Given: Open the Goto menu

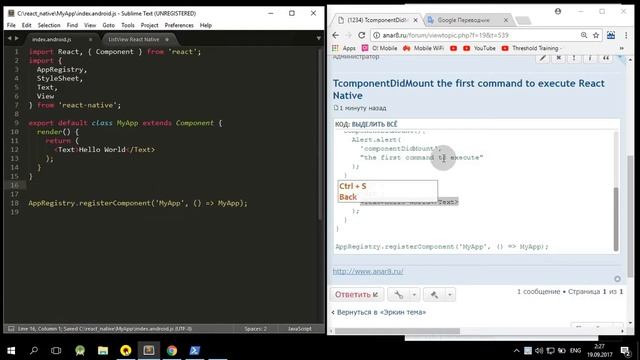Looking at the screenshot, I should [109, 25].
